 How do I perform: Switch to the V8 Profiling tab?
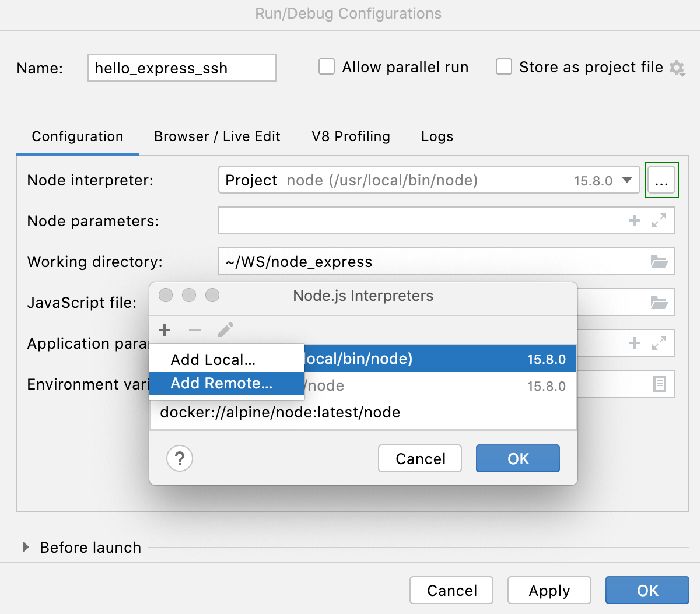pos(350,136)
